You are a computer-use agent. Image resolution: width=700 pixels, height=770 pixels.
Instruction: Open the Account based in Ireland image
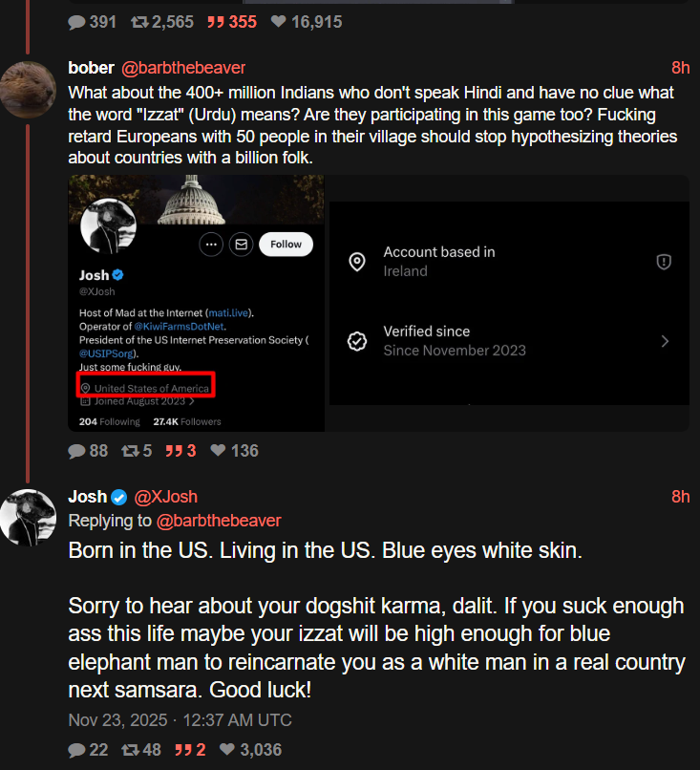click(x=509, y=303)
